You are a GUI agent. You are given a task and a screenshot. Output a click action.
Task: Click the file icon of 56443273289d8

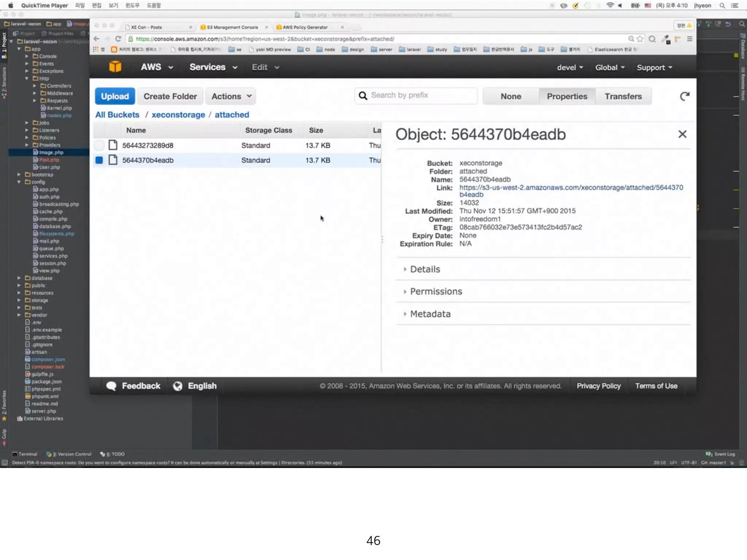[x=113, y=145]
